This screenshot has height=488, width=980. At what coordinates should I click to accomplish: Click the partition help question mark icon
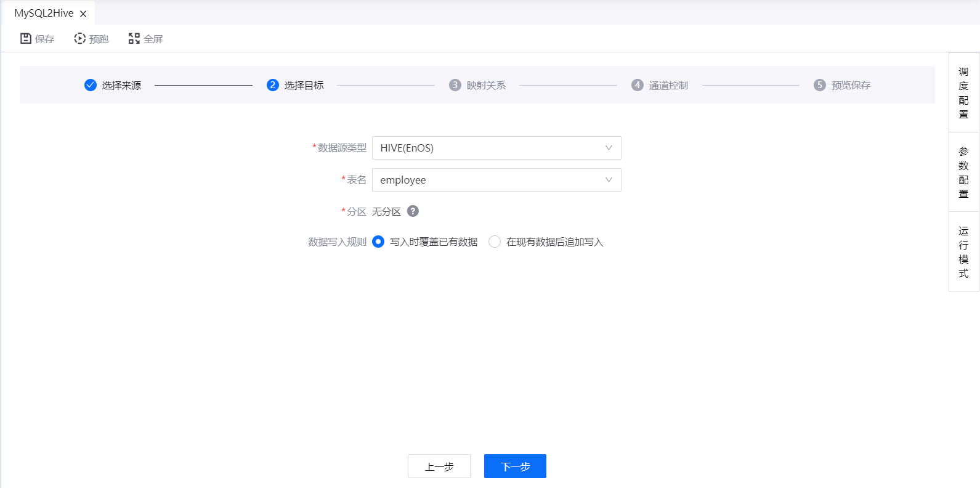(413, 211)
